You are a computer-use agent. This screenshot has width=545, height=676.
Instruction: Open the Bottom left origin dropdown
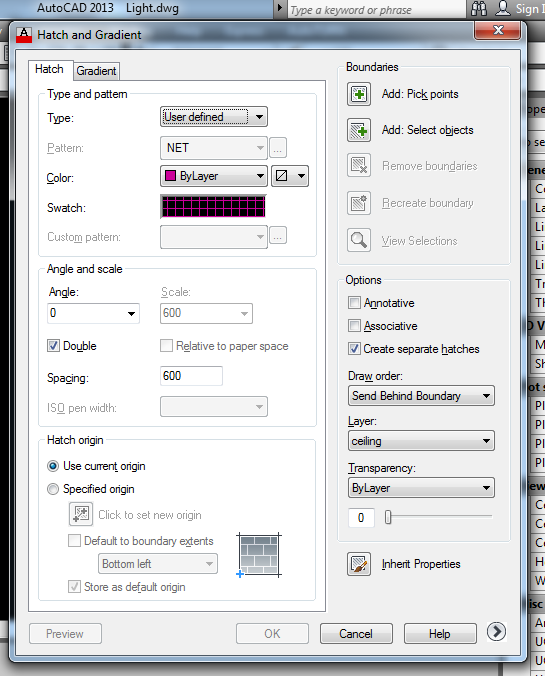(x=158, y=564)
